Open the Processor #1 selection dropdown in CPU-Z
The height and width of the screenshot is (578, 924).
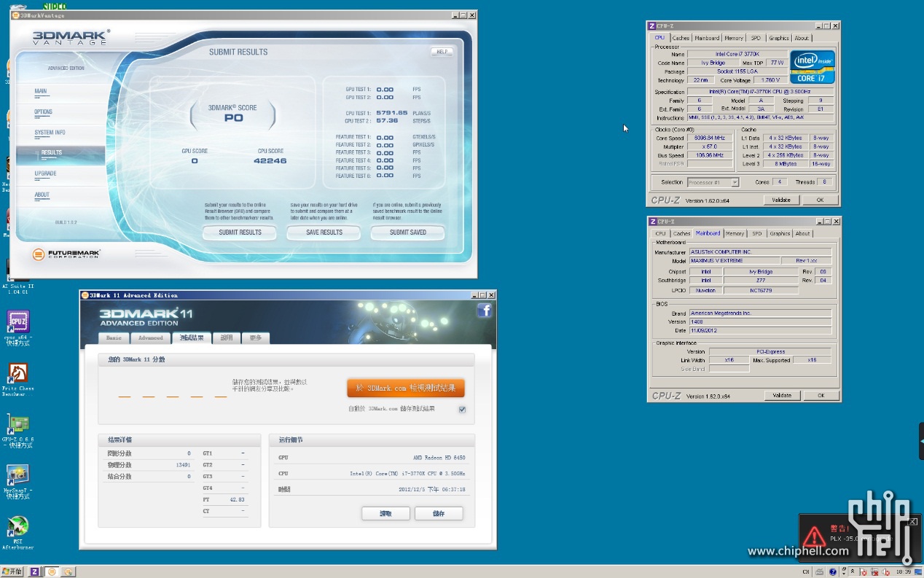pos(713,182)
